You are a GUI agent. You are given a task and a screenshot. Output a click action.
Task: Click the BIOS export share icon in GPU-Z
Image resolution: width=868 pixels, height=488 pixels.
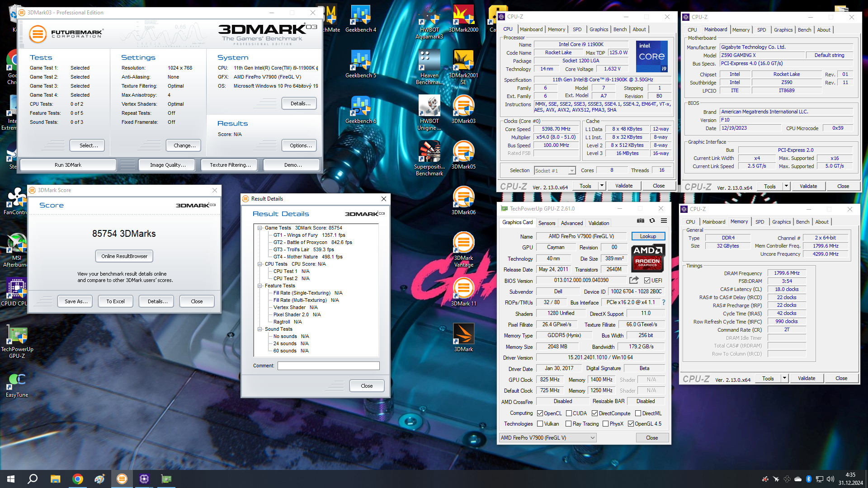[x=634, y=280]
